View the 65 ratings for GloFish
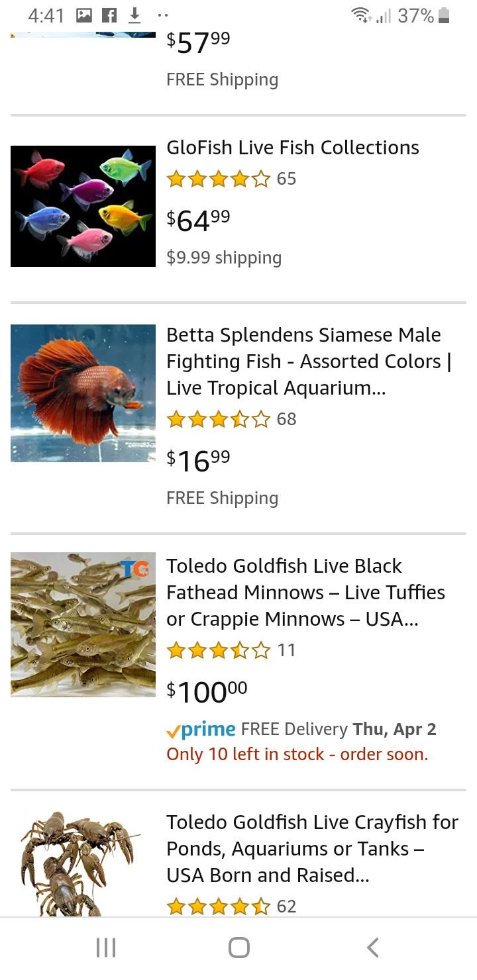477x980 pixels. pos(231,179)
